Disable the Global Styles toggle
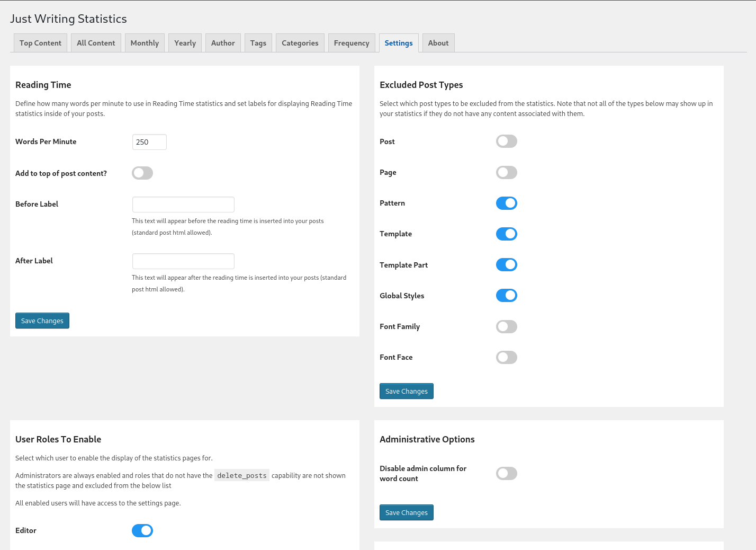 507,295
